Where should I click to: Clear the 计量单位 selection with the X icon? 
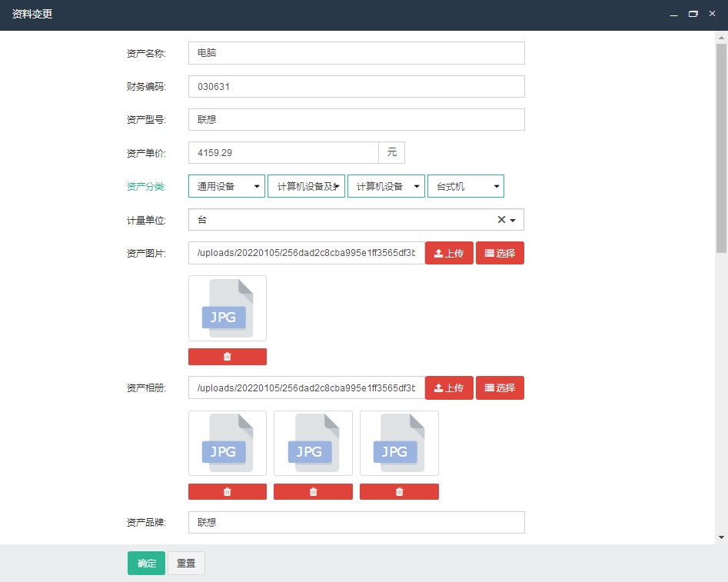(501, 220)
